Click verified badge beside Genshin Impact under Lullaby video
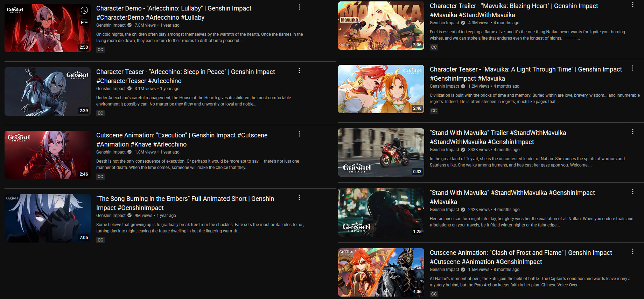Image resolution: width=644 pixels, height=299 pixels. tap(129, 25)
